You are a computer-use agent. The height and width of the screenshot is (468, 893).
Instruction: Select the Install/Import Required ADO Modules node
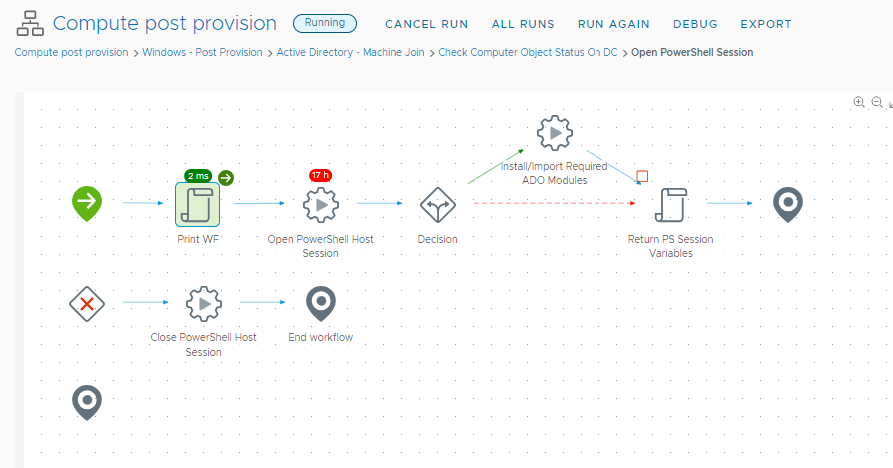tap(555, 133)
